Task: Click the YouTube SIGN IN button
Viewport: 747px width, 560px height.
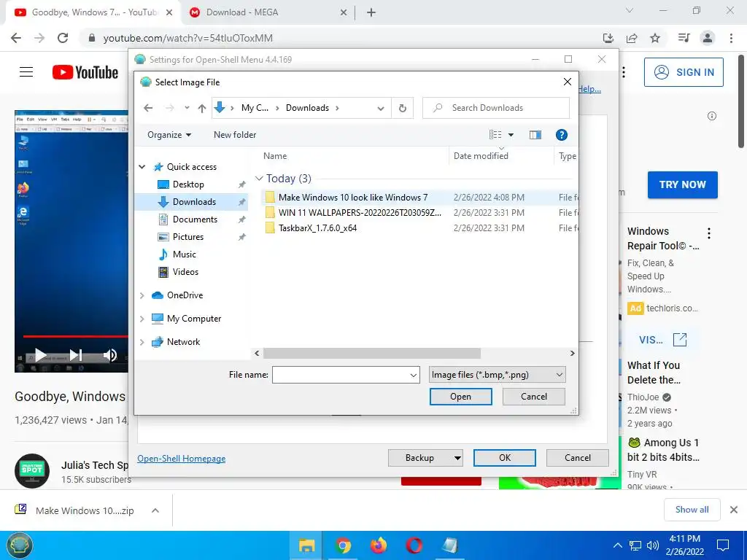Action: (684, 72)
